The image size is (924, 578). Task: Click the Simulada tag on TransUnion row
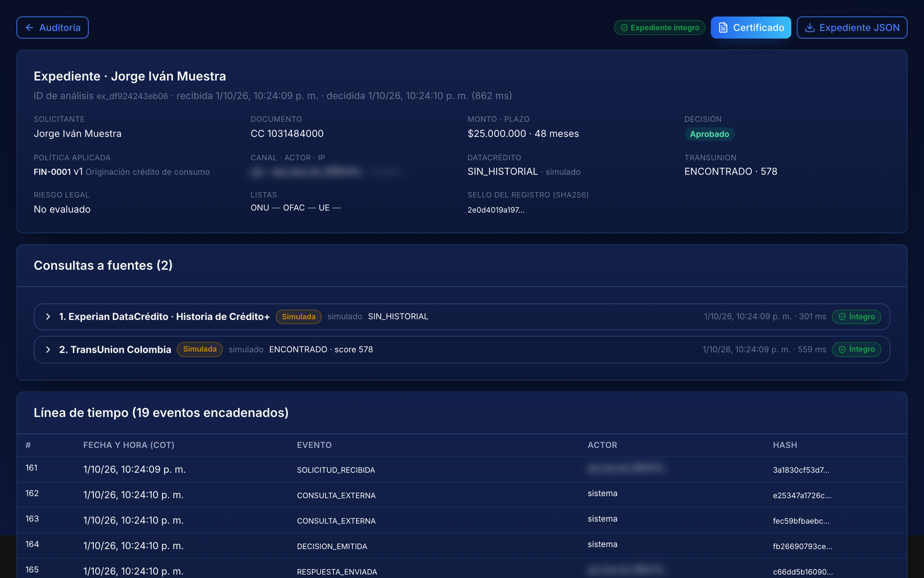pyautogui.click(x=200, y=349)
